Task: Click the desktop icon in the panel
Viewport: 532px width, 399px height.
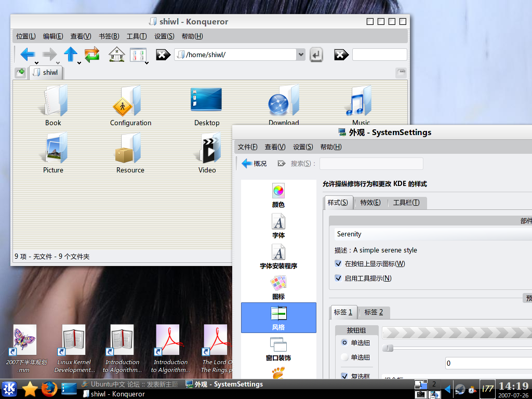Action: pyautogui.click(x=69, y=389)
